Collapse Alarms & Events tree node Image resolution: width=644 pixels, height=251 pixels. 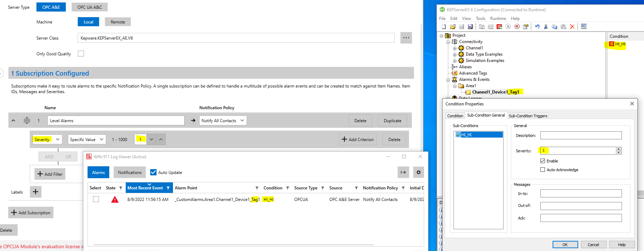tap(448, 80)
